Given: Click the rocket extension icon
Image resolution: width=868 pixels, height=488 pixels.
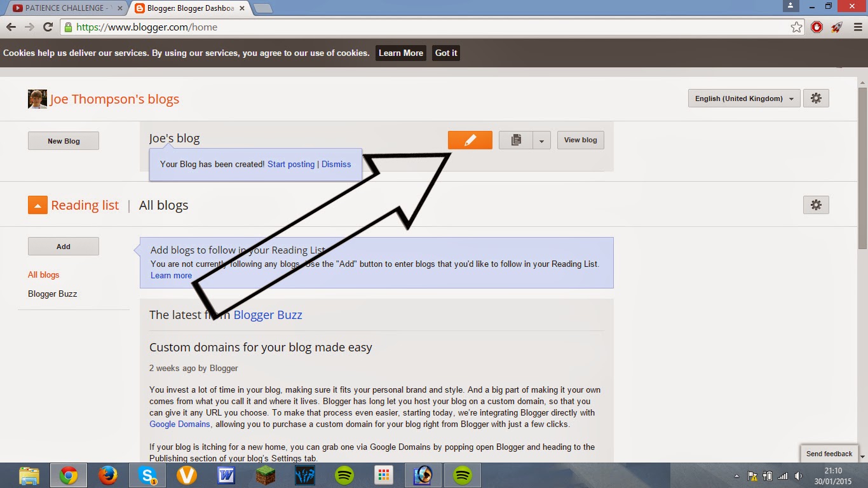Looking at the screenshot, I should tap(836, 27).
